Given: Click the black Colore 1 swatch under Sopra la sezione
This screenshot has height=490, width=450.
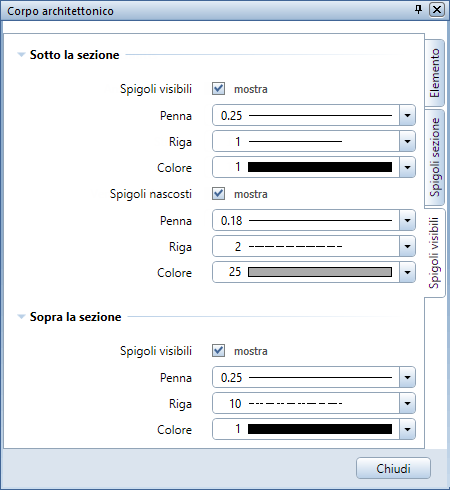Looking at the screenshot, I should pos(320,429).
